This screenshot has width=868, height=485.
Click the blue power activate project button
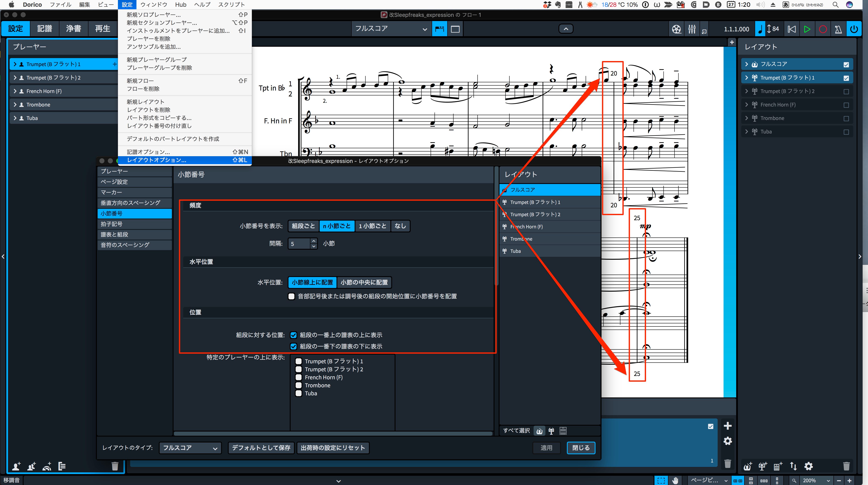click(854, 29)
